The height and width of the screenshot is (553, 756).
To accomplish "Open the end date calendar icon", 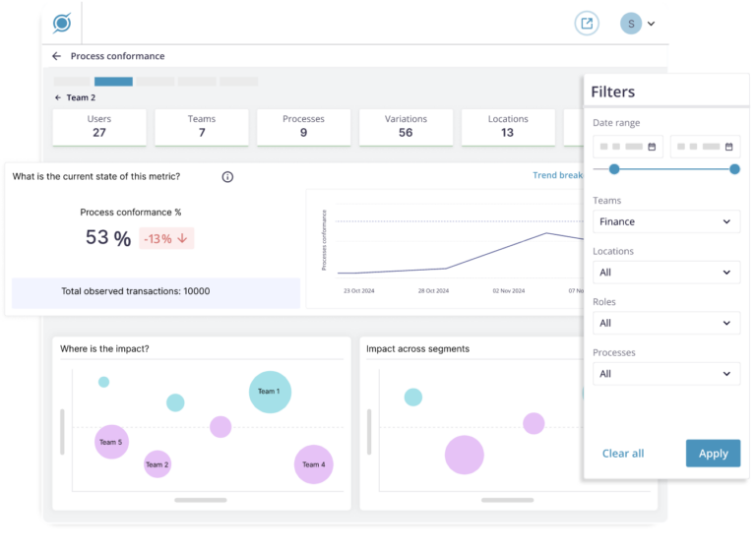I will [729, 147].
